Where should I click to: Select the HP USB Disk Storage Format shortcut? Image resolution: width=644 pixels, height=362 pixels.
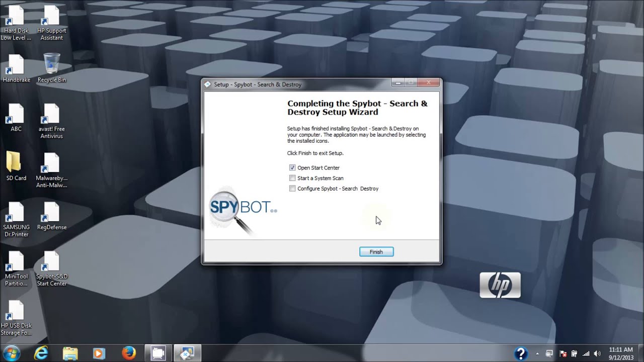(16, 318)
